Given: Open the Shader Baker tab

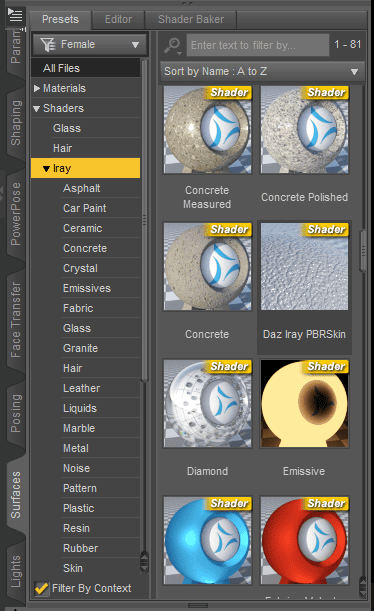Looking at the screenshot, I should [191, 19].
